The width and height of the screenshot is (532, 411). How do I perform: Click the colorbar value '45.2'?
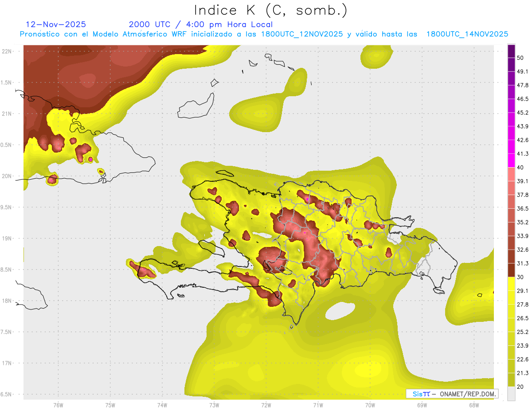tap(522, 113)
